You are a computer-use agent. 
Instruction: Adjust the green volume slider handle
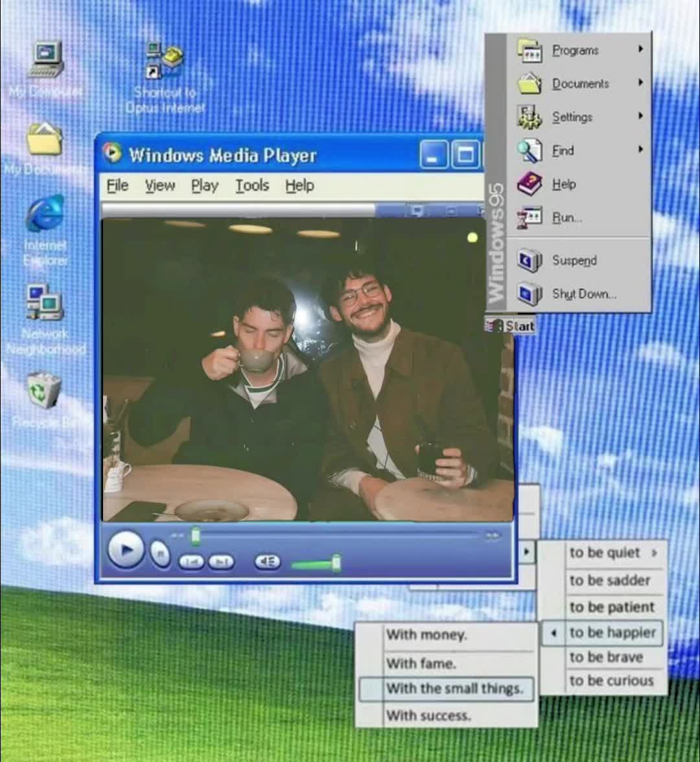(x=336, y=562)
